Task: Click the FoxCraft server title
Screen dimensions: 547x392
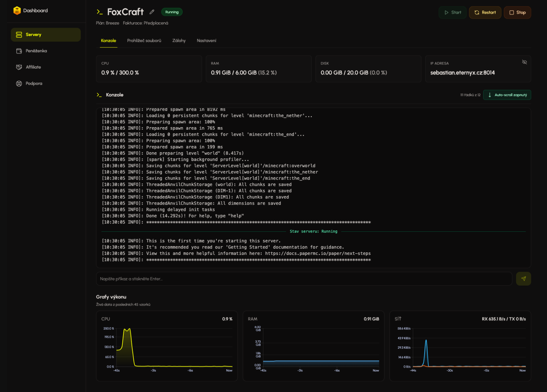Action: 125,12
